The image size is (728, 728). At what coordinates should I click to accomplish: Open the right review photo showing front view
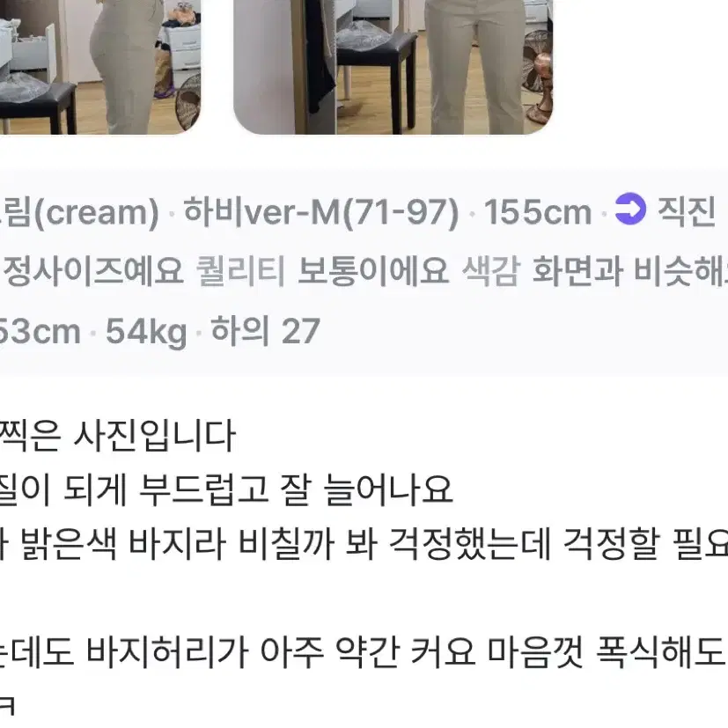393,67
